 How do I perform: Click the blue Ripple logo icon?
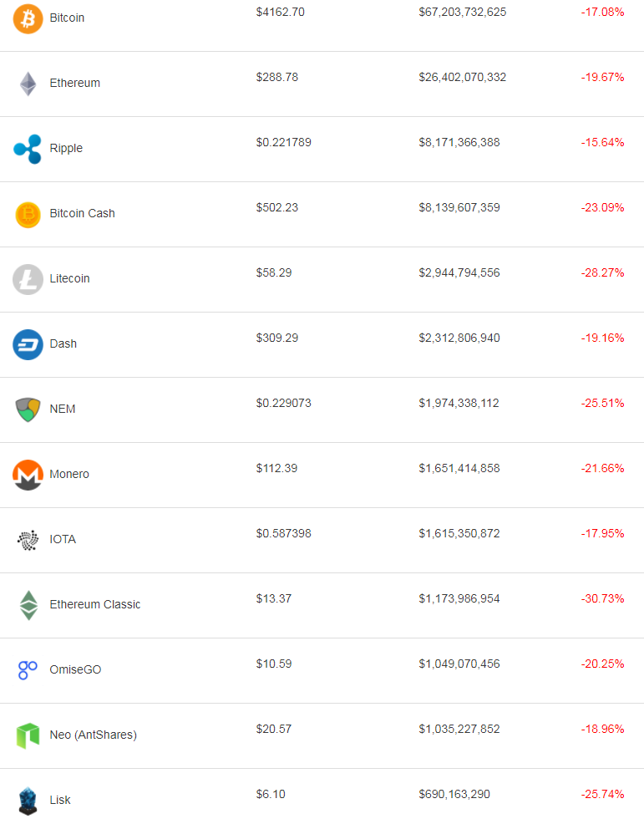(x=28, y=149)
